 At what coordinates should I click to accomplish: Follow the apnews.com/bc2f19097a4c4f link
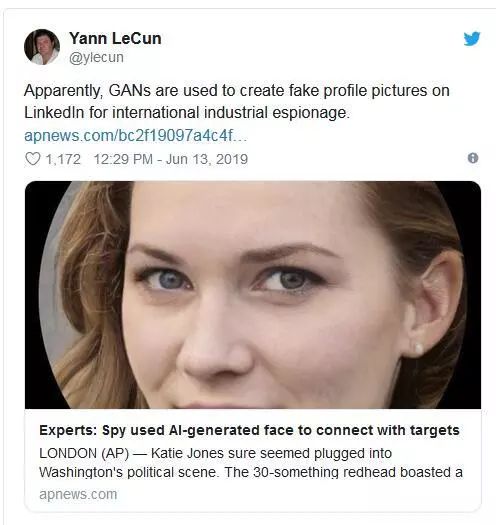tap(136, 136)
